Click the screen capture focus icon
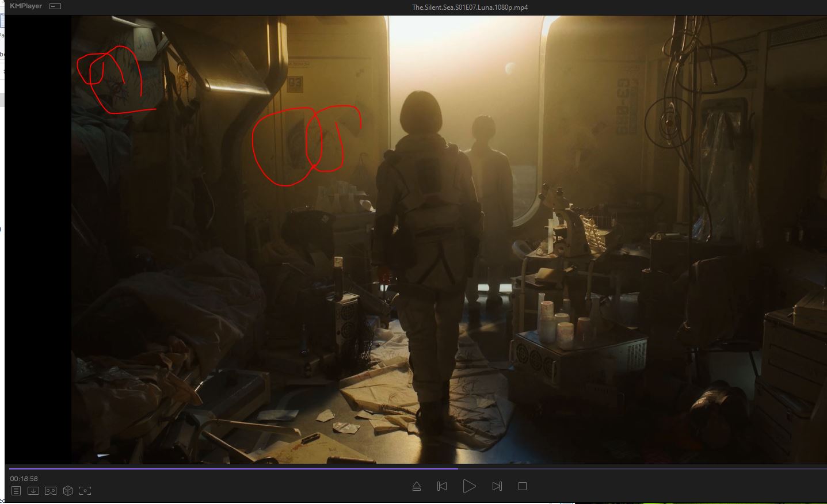Screen dimensions: 827x504 click(x=85, y=491)
